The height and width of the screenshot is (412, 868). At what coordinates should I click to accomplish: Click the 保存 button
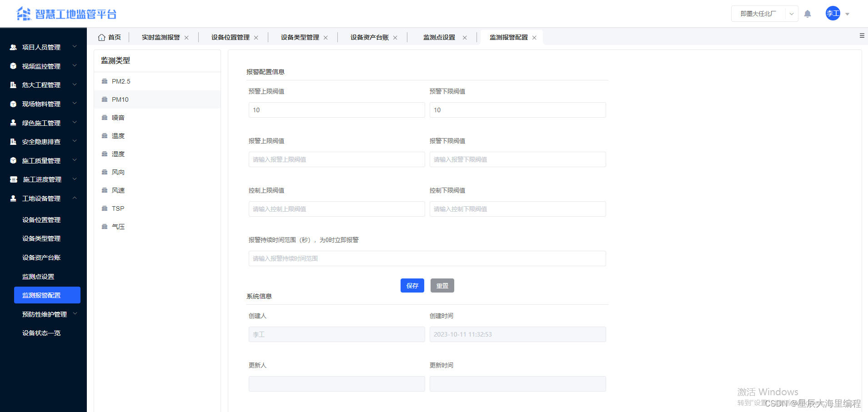[x=412, y=286]
